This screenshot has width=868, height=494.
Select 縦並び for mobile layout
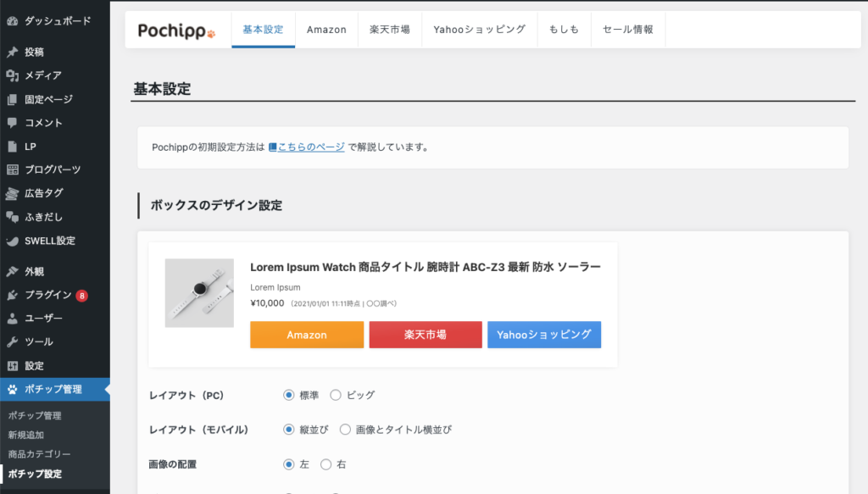[x=288, y=430]
